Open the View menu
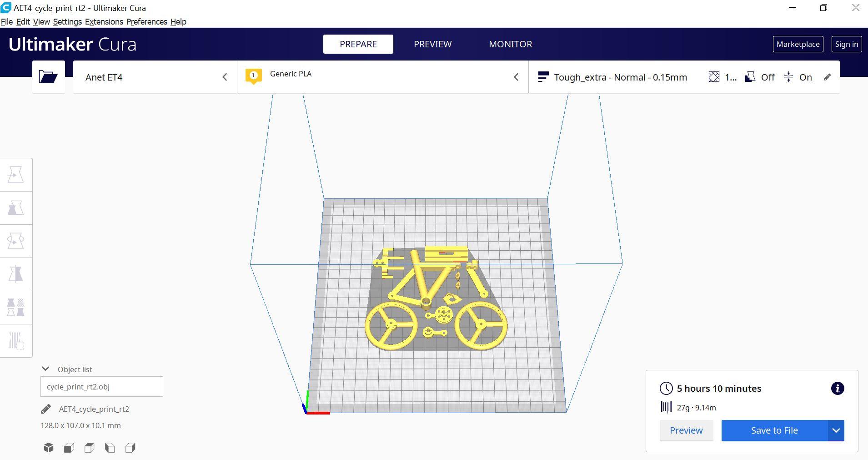The image size is (868, 460). (x=41, y=22)
